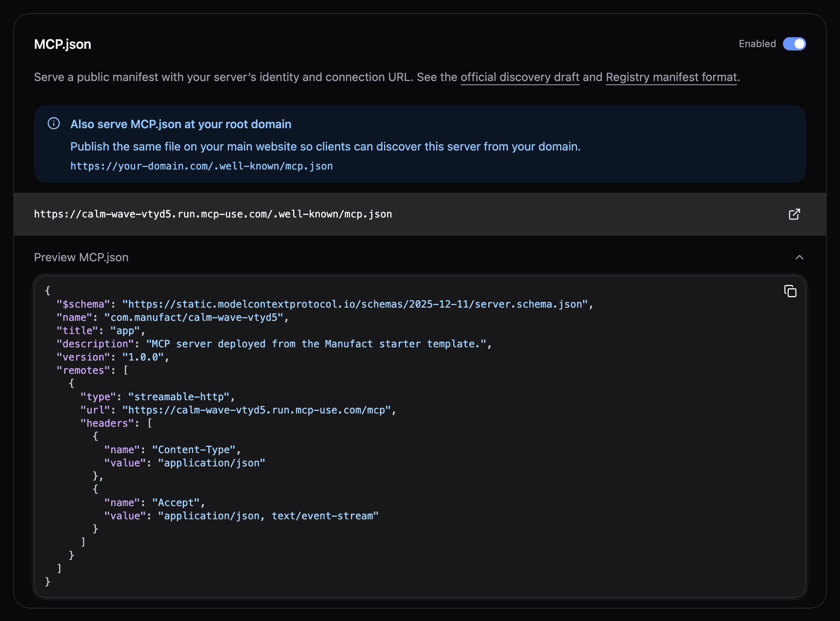Copy the MCP.json preview code

click(x=790, y=291)
